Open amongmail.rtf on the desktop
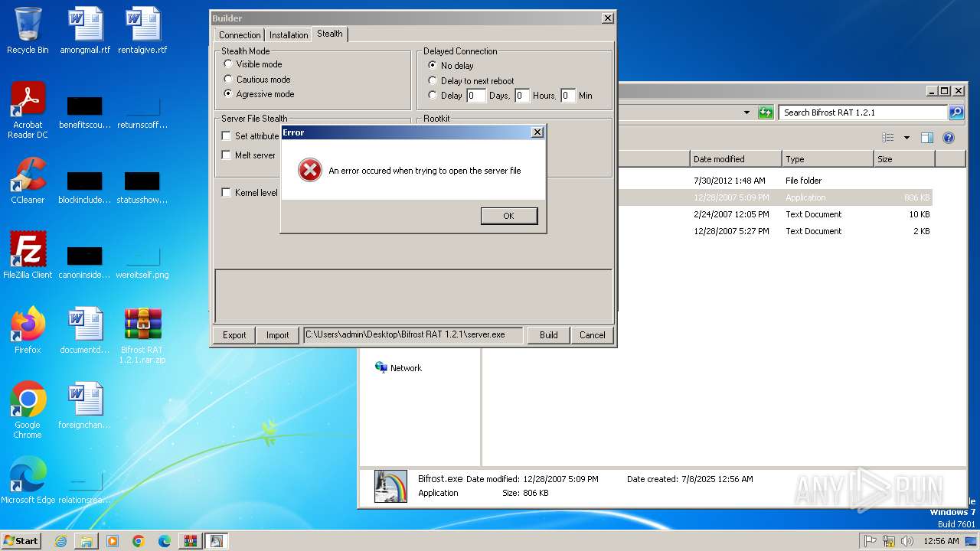The width and height of the screenshot is (980, 551). (x=85, y=31)
